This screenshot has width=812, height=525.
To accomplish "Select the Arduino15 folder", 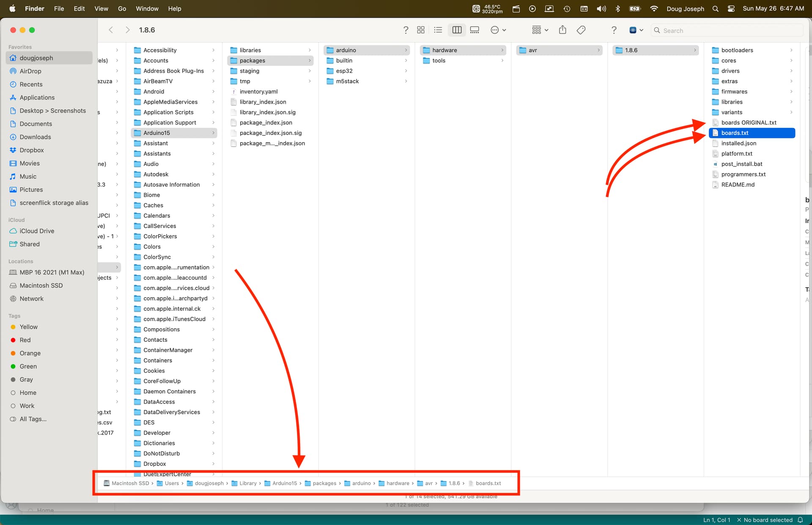I will pyautogui.click(x=174, y=133).
